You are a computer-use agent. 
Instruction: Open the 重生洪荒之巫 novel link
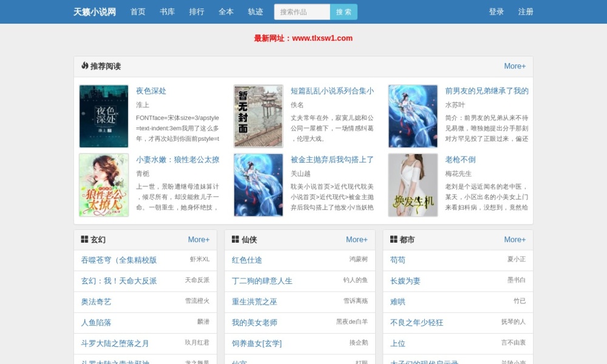[x=254, y=302]
